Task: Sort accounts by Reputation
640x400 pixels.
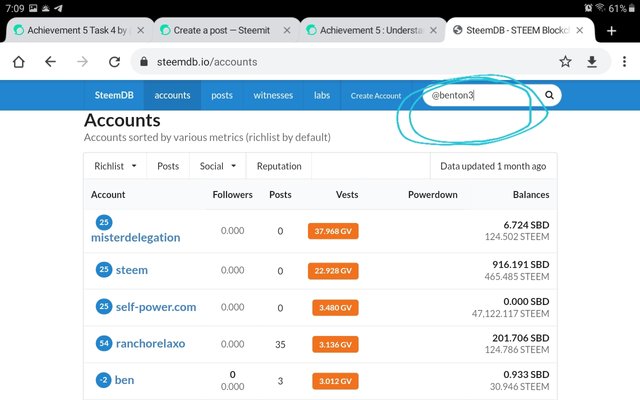Action: pyautogui.click(x=279, y=166)
